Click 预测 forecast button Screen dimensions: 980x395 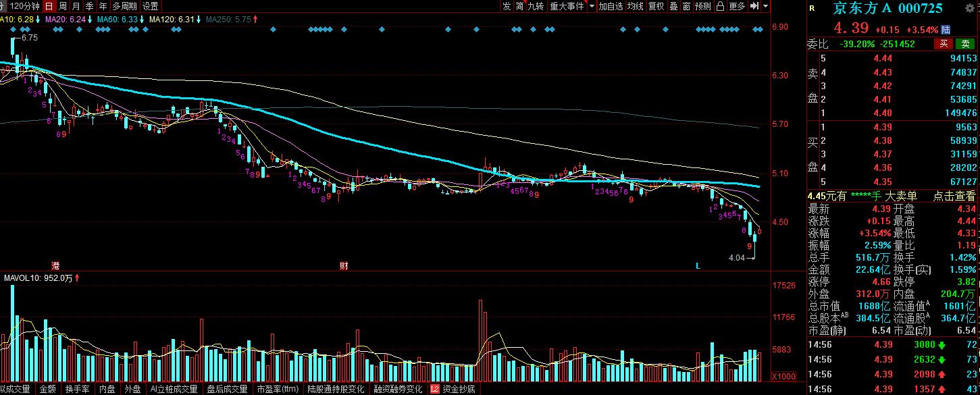point(703,6)
